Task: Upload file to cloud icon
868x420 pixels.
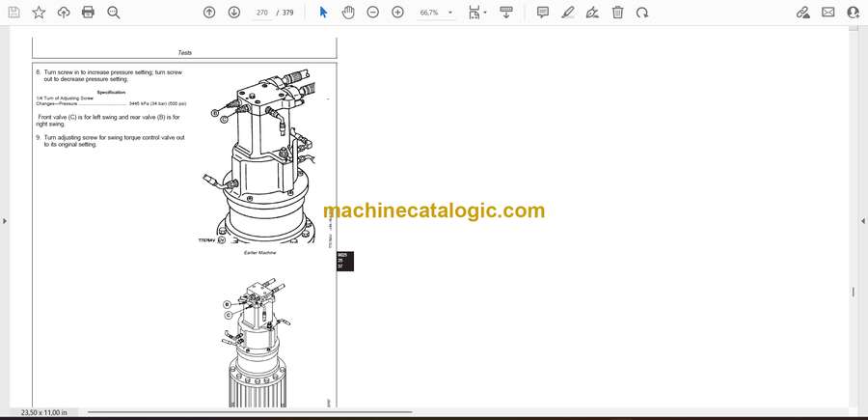Action: (x=64, y=13)
